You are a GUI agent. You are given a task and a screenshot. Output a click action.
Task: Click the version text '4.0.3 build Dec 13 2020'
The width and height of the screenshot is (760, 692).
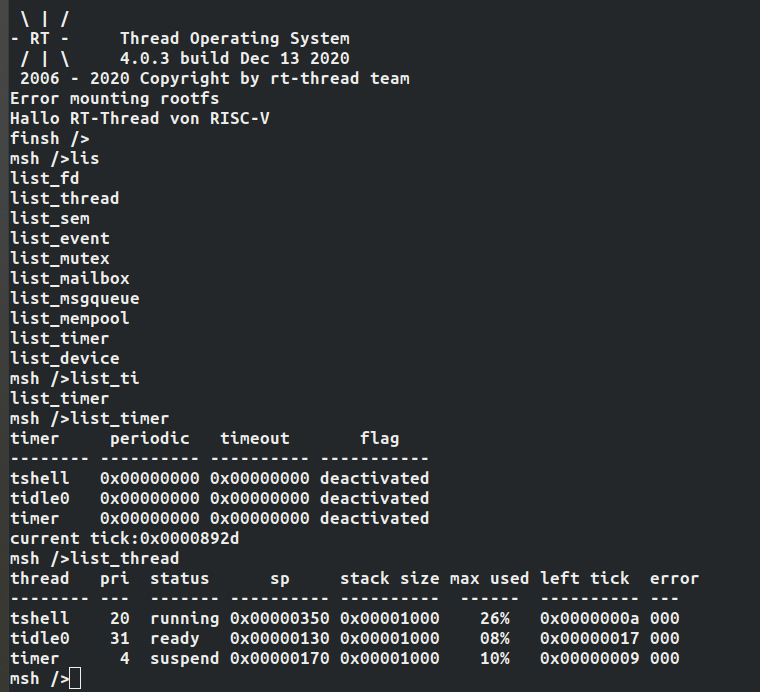pos(235,58)
